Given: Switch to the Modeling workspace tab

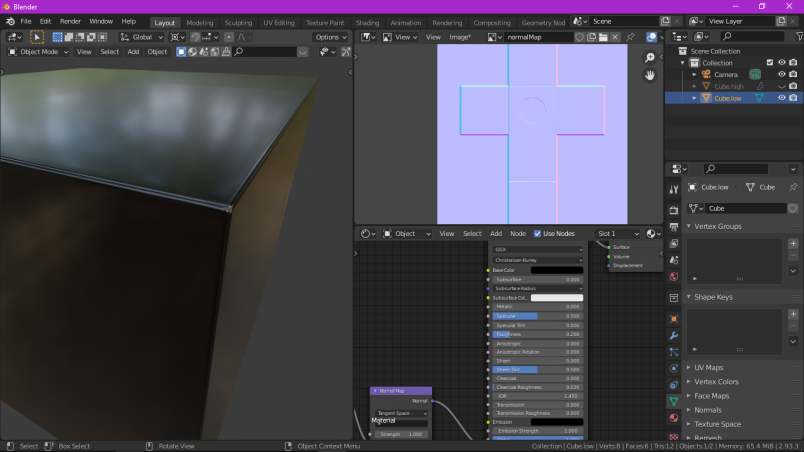Looking at the screenshot, I should click(199, 23).
